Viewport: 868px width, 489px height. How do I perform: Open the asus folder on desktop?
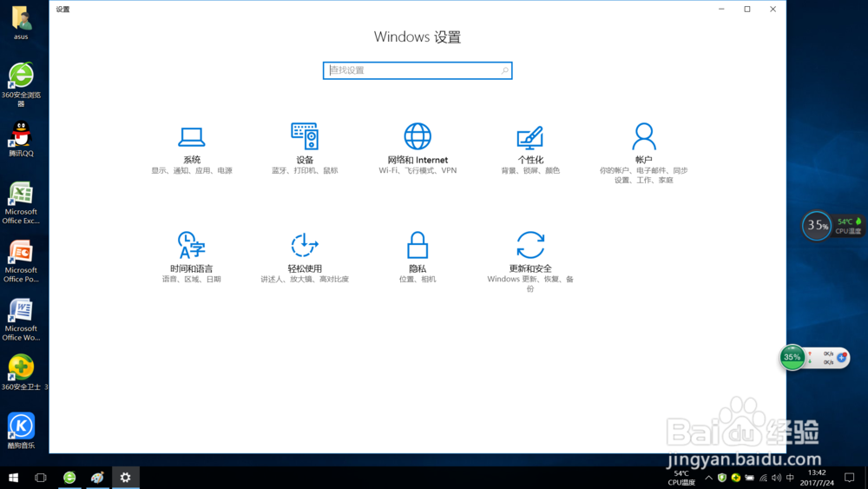tap(21, 23)
